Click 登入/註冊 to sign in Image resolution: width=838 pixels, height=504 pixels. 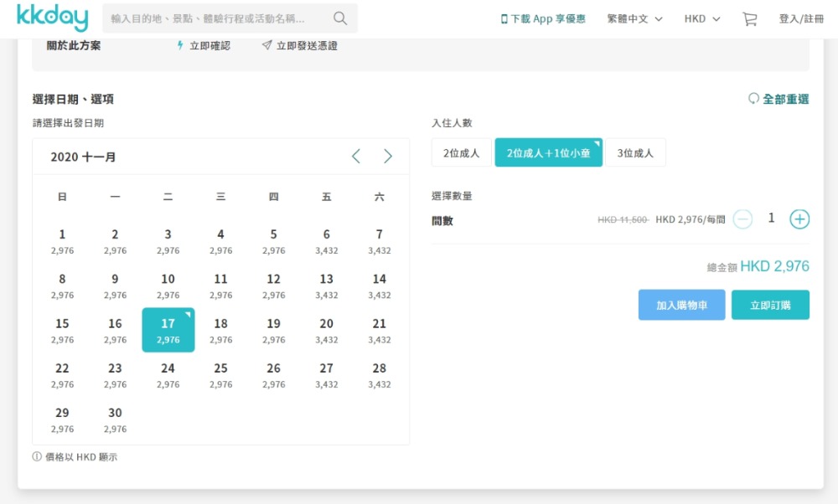[x=801, y=18]
